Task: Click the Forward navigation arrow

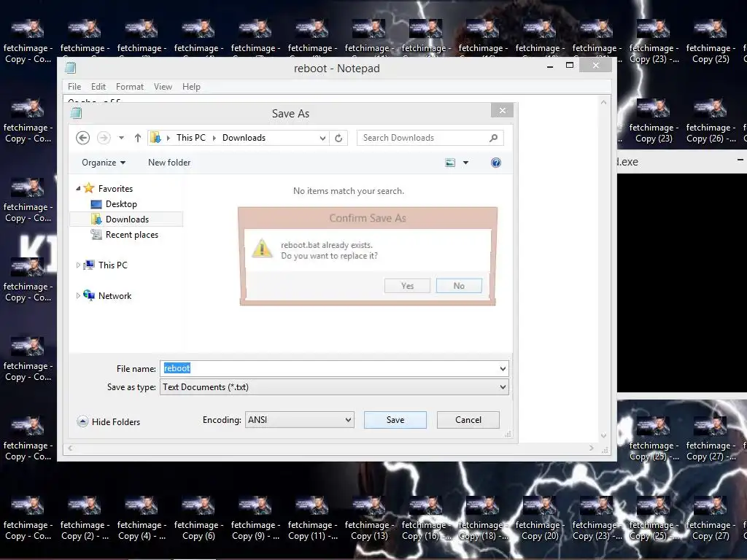Action: (104, 138)
